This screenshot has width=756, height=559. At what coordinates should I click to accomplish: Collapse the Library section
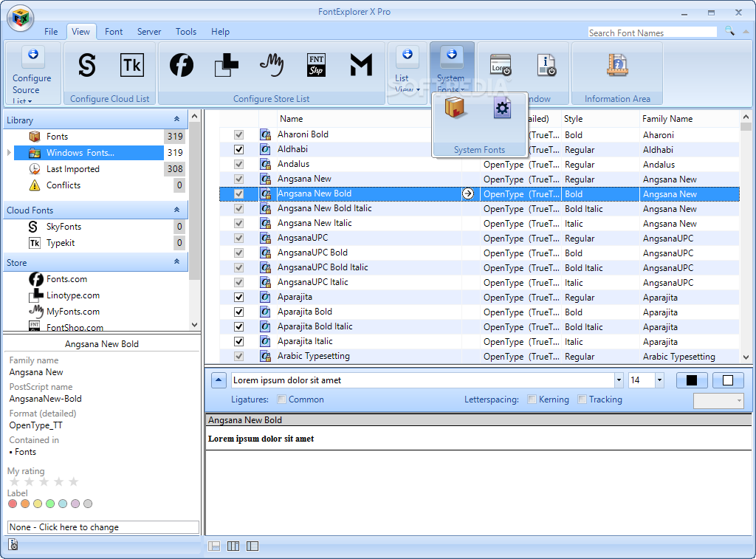(x=177, y=119)
